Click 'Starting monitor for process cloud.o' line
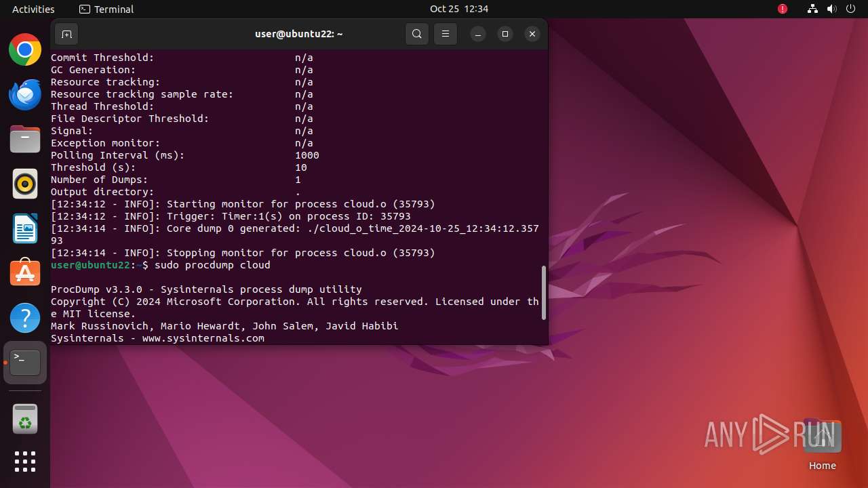The width and height of the screenshot is (868, 488). (243, 204)
